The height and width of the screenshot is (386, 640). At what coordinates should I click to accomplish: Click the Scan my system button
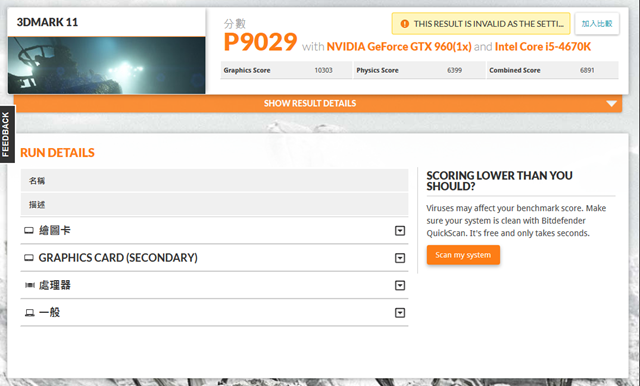point(463,255)
